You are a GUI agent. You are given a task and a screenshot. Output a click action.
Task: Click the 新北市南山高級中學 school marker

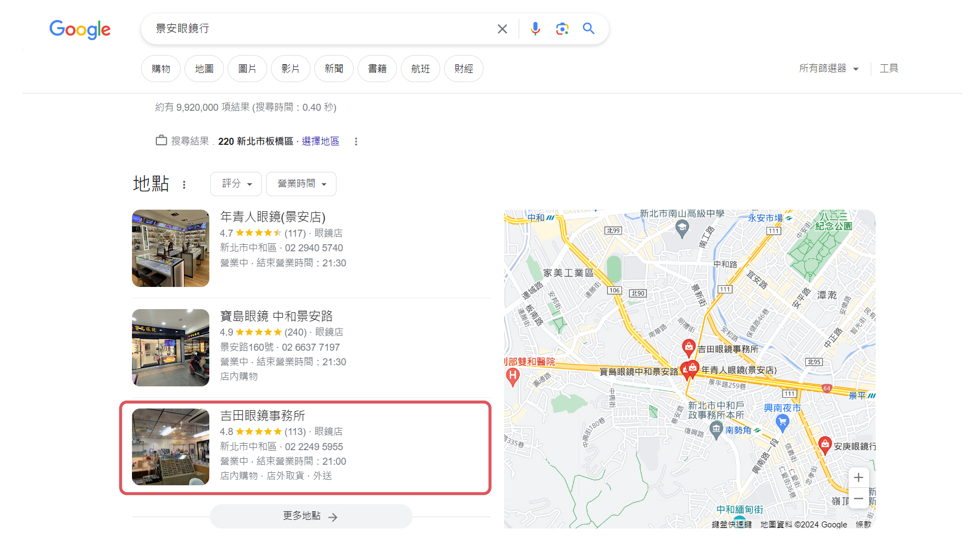pyautogui.click(x=682, y=229)
